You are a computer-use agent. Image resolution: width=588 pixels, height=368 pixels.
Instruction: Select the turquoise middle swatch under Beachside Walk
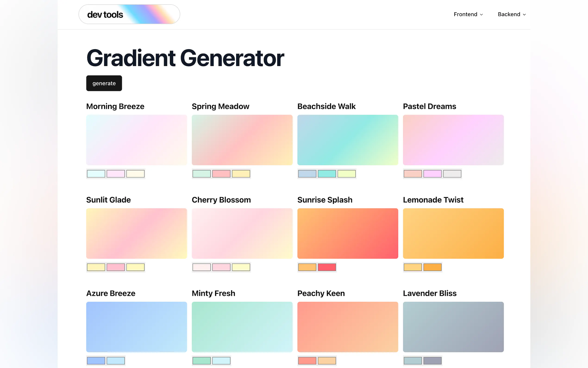327,174
